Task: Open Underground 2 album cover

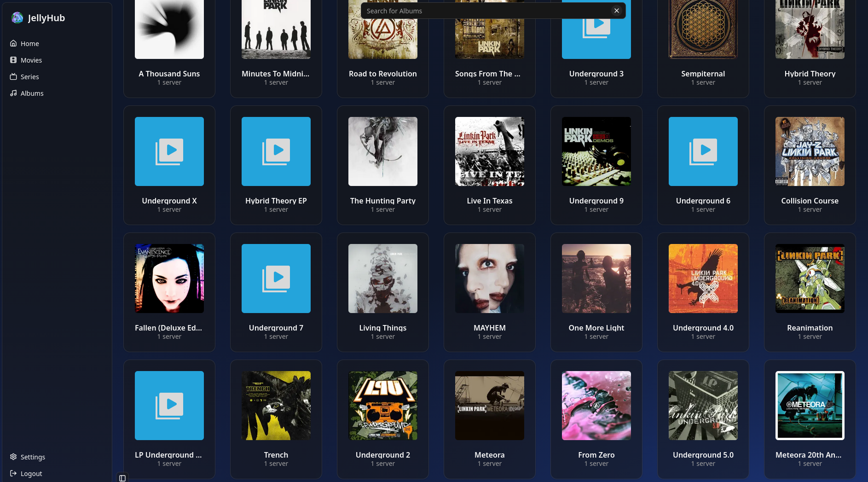Action: click(x=383, y=406)
